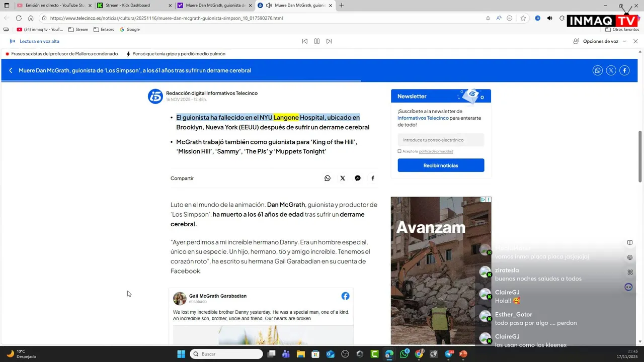Click Facebook logo in embedded post
This screenshot has width=644, height=362.
coord(346,296)
